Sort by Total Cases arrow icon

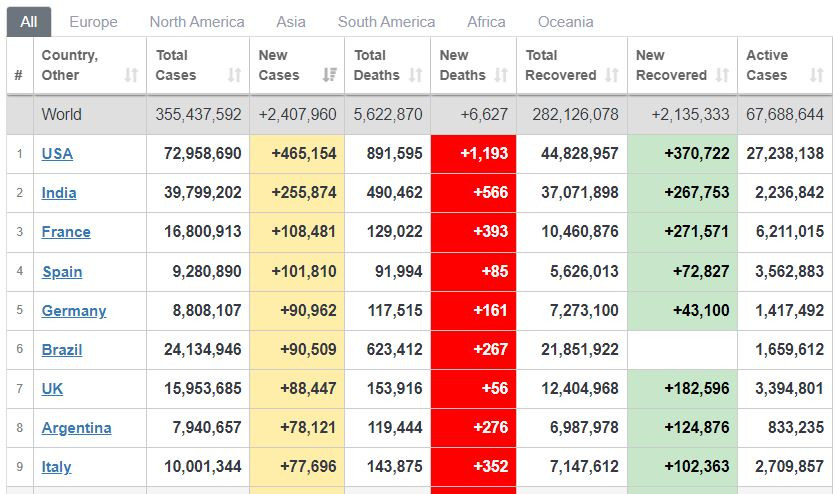[x=235, y=75]
